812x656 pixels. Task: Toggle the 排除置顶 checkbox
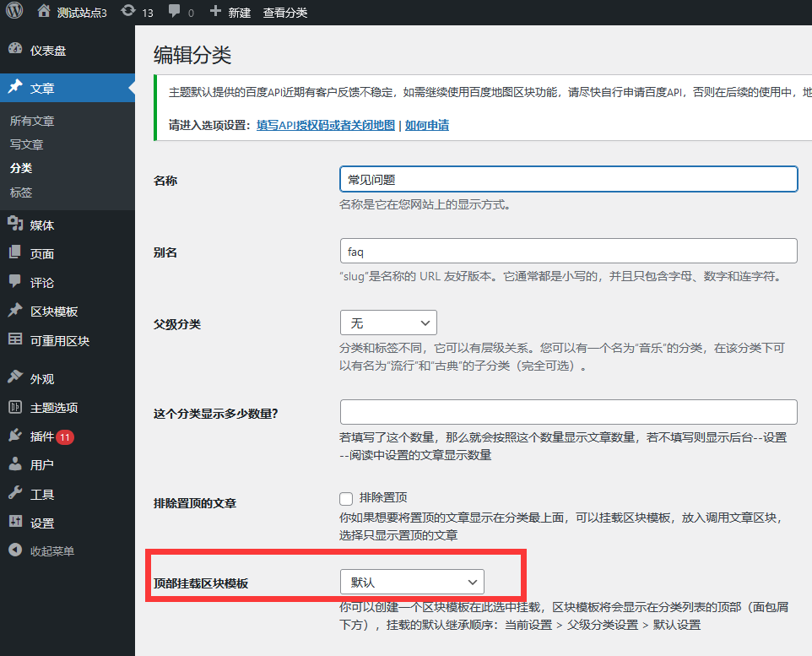[x=346, y=498]
